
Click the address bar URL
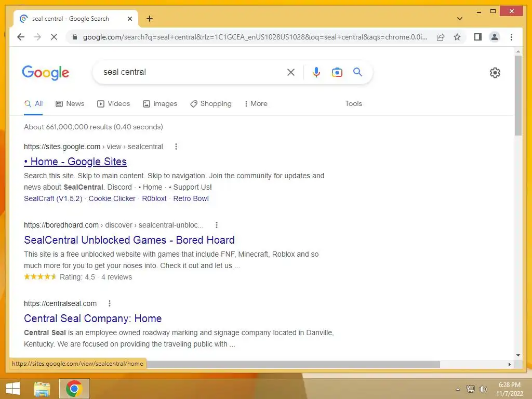coord(255,37)
